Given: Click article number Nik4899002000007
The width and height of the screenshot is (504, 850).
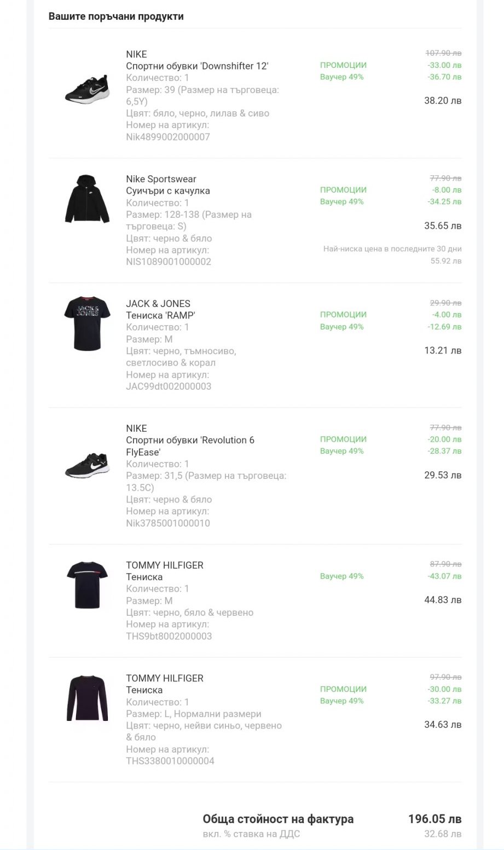Looking at the screenshot, I should coord(168,137).
